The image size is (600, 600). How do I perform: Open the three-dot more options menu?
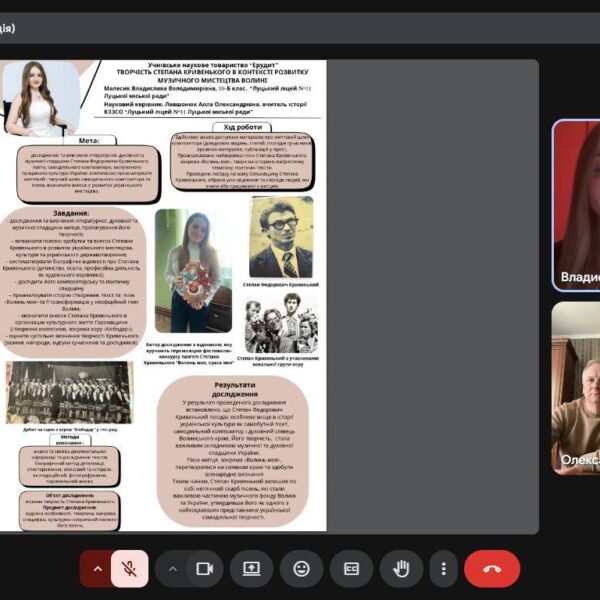click(443, 568)
